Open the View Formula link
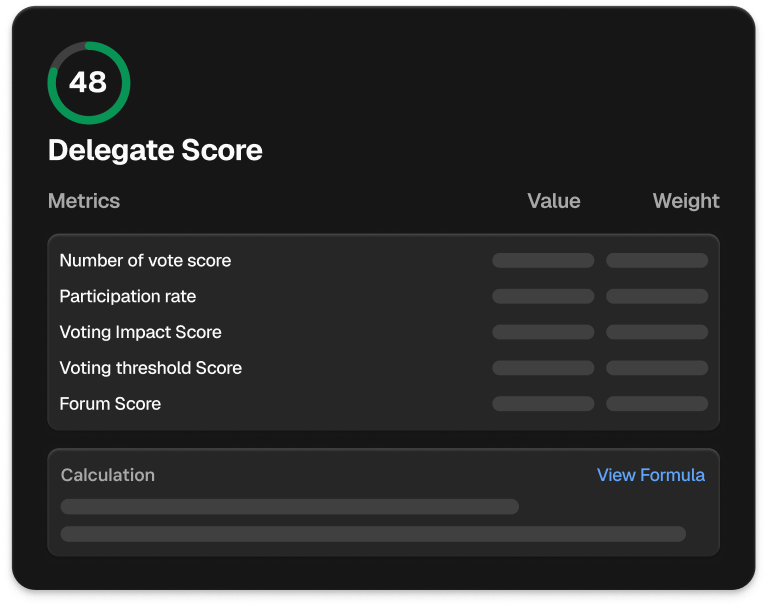This screenshot has width=768, height=608. tap(650, 475)
